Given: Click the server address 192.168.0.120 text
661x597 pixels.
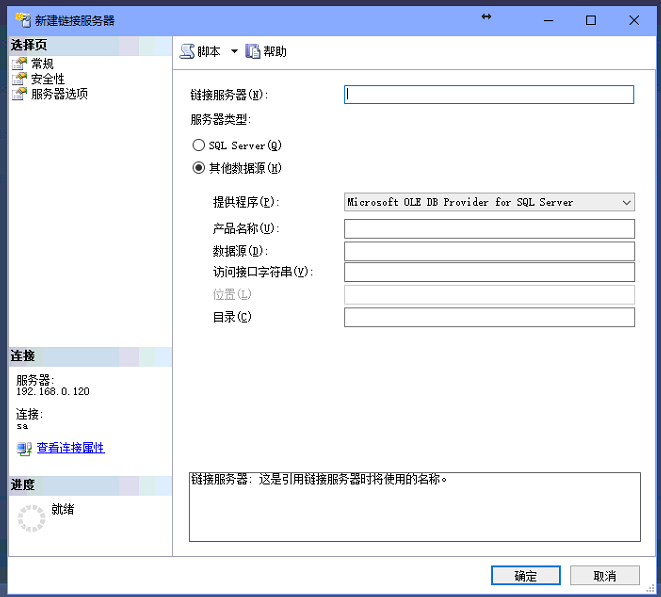Looking at the screenshot, I should (x=53, y=392).
